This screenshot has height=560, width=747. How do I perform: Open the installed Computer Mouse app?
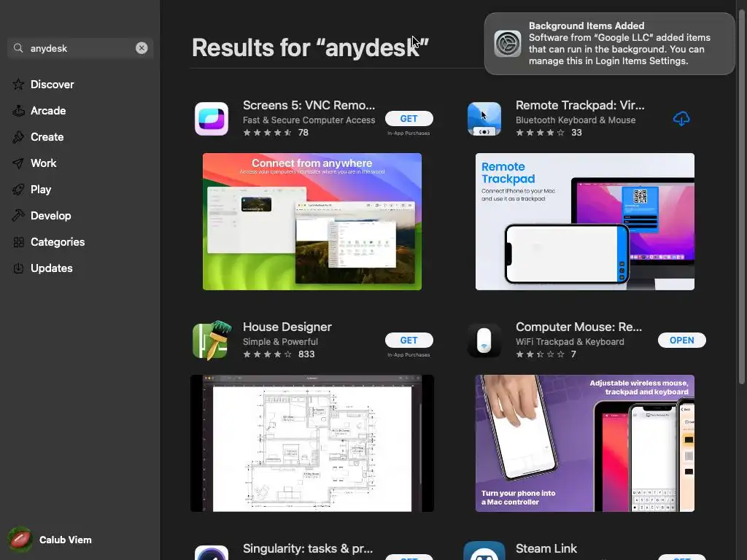(x=682, y=340)
